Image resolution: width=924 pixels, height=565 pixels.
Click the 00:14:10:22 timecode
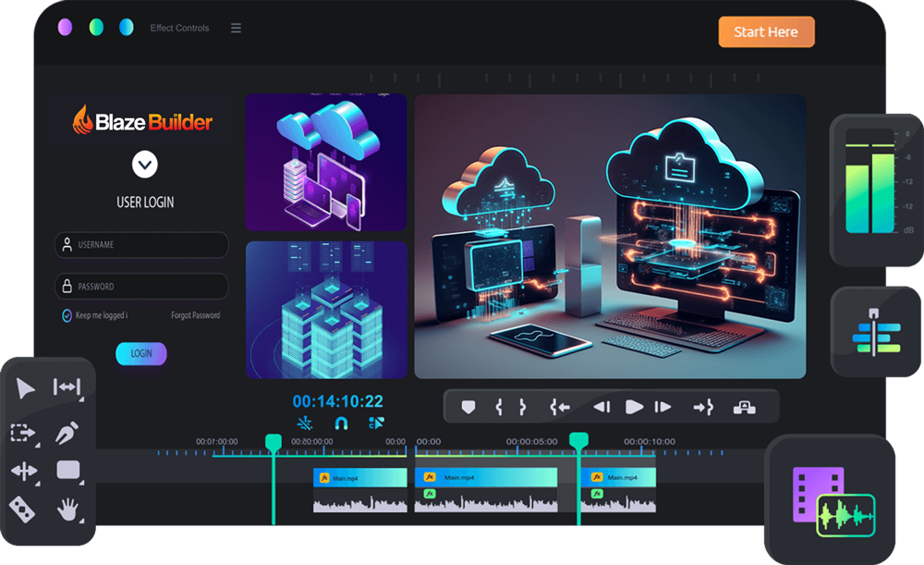click(x=337, y=401)
